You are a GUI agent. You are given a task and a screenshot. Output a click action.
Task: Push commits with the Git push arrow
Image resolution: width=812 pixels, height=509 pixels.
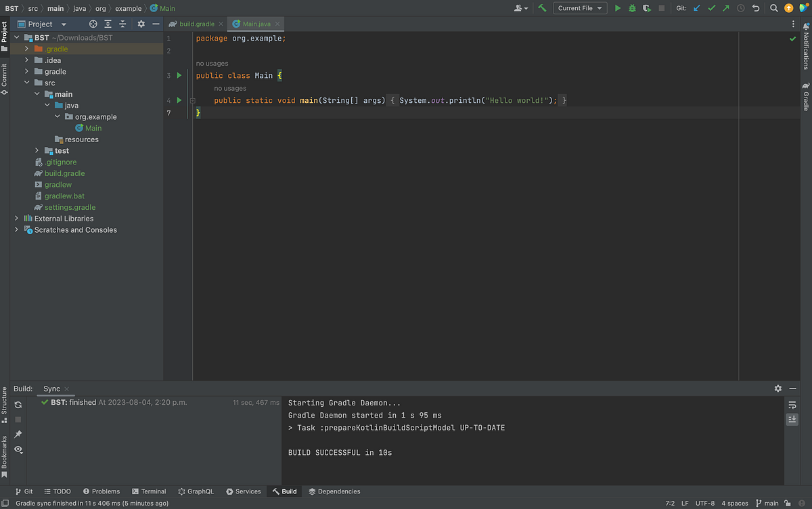[x=725, y=7]
